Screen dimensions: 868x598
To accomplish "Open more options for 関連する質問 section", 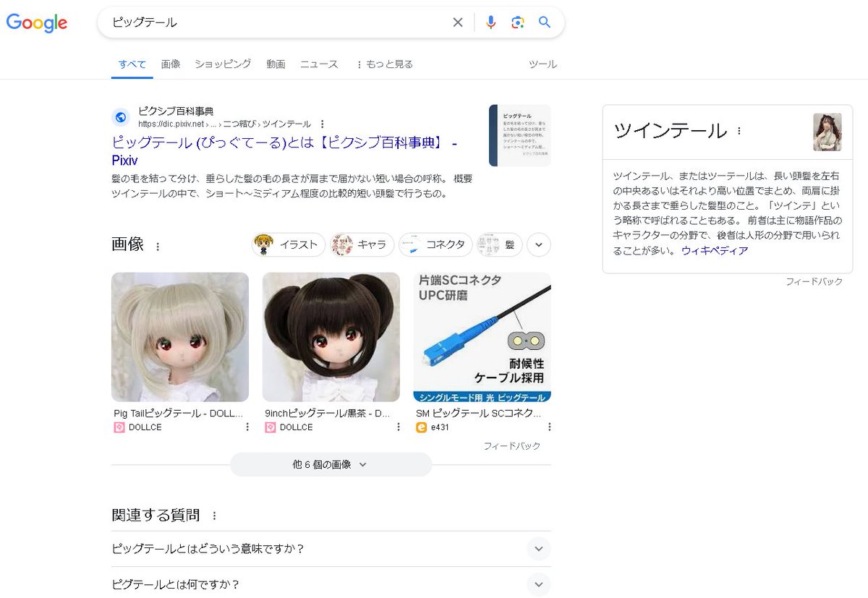I will pyautogui.click(x=213, y=516).
